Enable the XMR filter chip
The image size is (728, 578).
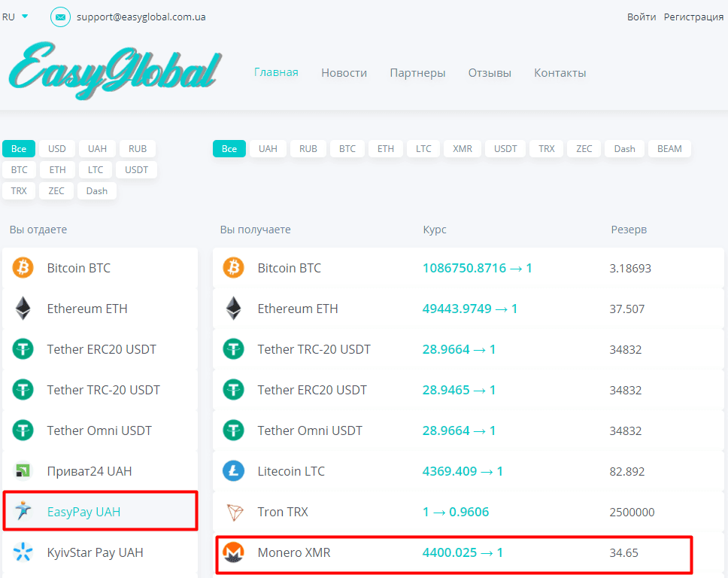point(462,148)
